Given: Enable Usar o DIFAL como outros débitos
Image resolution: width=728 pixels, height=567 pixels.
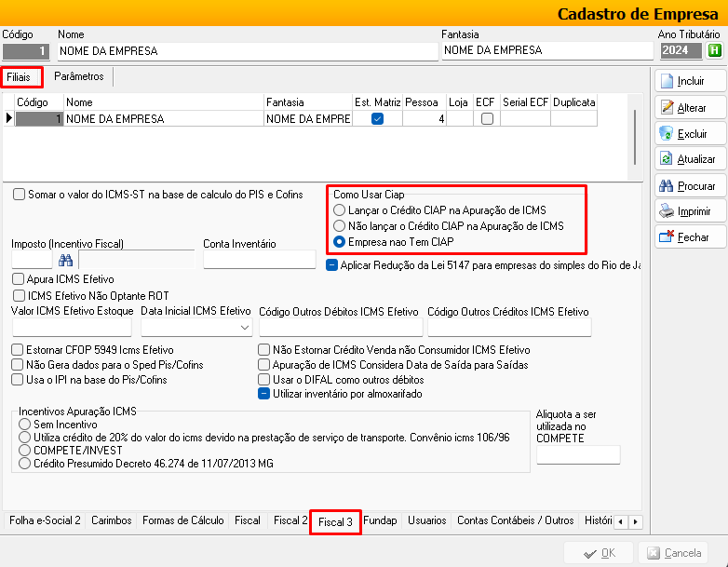Looking at the screenshot, I should (x=263, y=379).
